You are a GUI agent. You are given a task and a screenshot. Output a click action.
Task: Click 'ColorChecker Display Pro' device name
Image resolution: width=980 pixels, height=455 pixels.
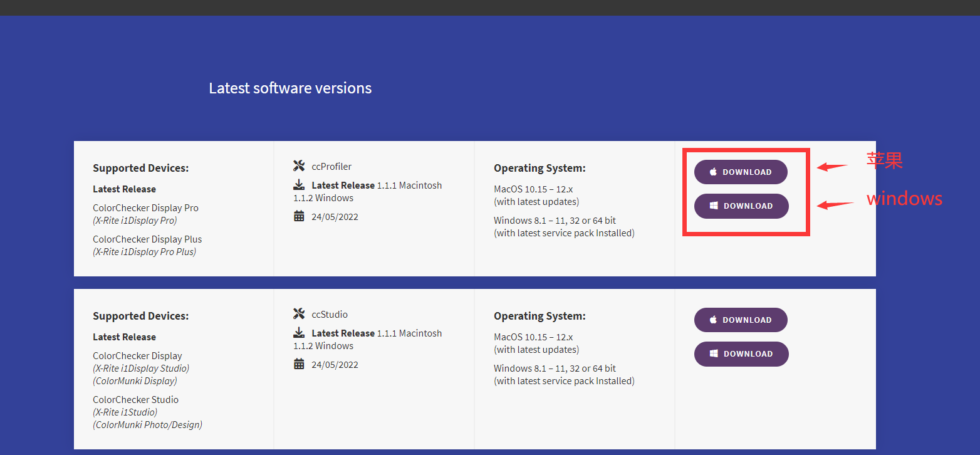pos(145,208)
